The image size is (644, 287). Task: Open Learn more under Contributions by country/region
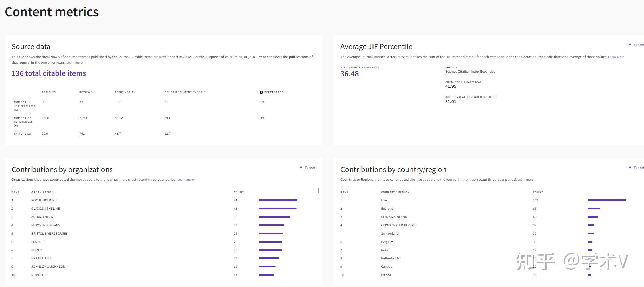(x=525, y=180)
